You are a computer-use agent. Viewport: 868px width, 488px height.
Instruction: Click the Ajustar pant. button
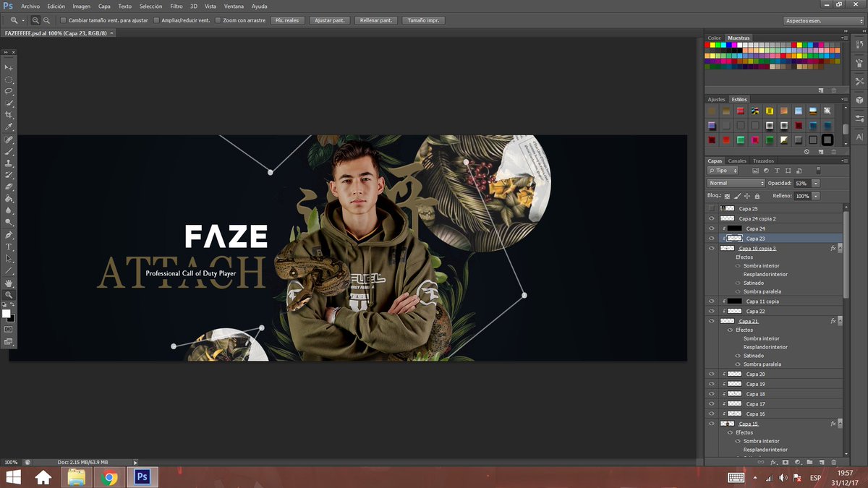coord(330,20)
